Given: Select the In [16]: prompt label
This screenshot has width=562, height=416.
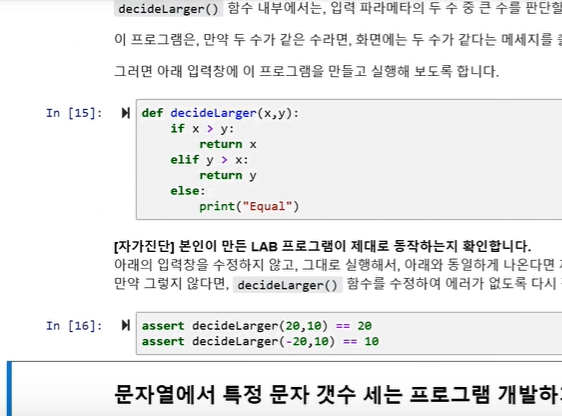Looking at the screenshot, I should tap(74, 326).
